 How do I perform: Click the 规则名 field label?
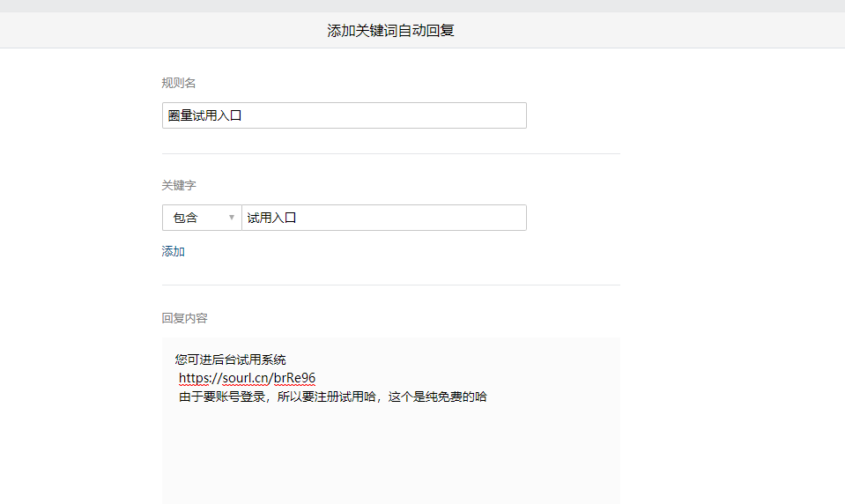tap(179, 83)
